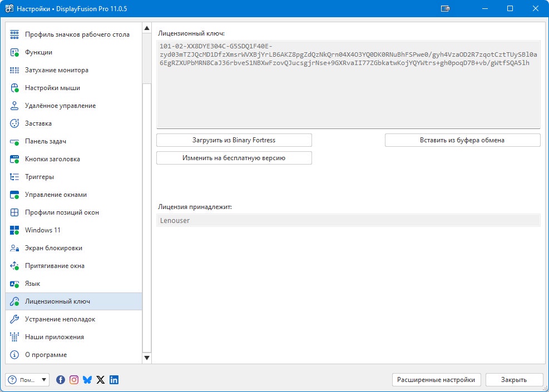The image size is (549, 392).
Task: Open the Bluesky butterfly icon
Action: point(87,380)
